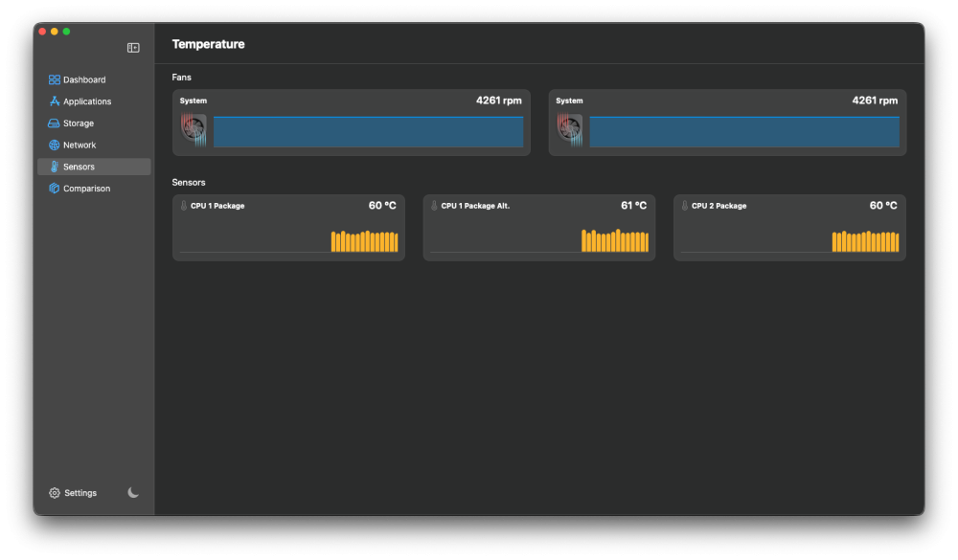
Task: Click the left System fan label
Action: 194,101
